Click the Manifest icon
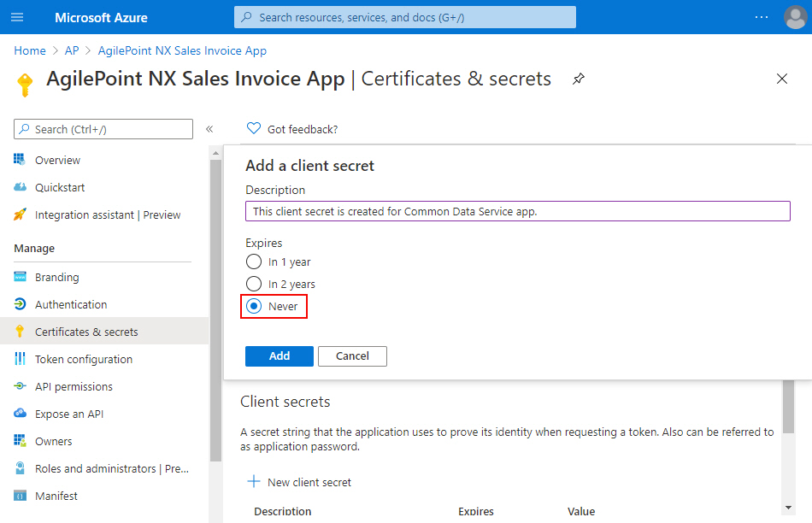 tap(20, 496)
